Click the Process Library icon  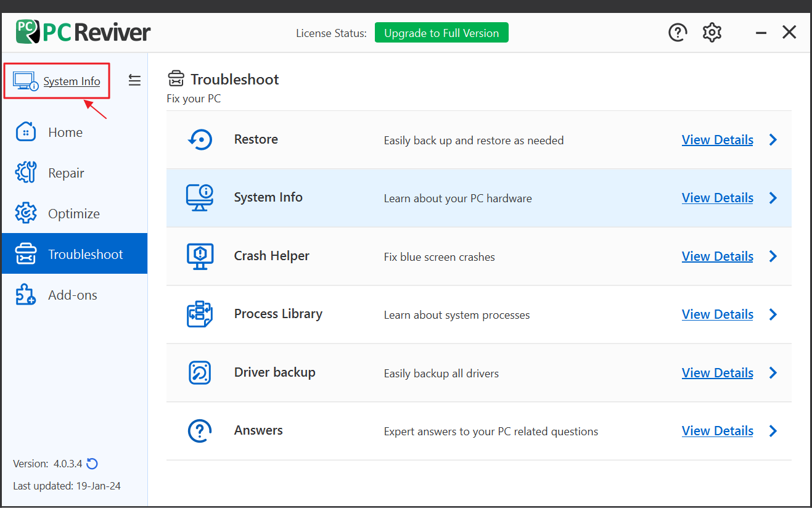[200, 314]
